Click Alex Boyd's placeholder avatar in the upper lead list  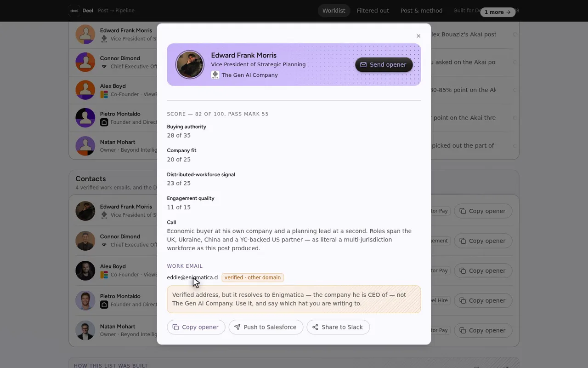point(85,90)
